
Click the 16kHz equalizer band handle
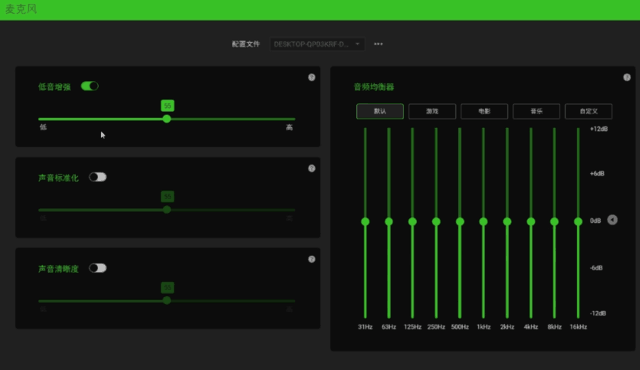point(578,222)
